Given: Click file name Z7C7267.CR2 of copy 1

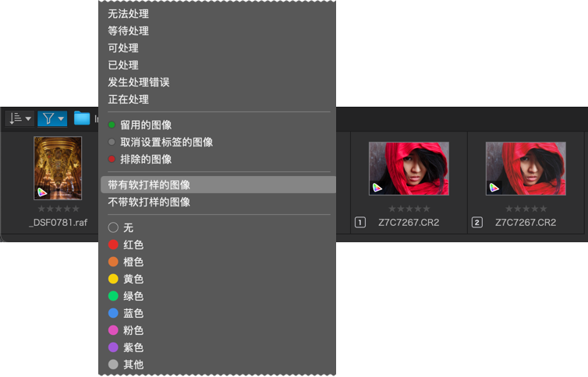Looking at the screenshot, I should point(409,223).
